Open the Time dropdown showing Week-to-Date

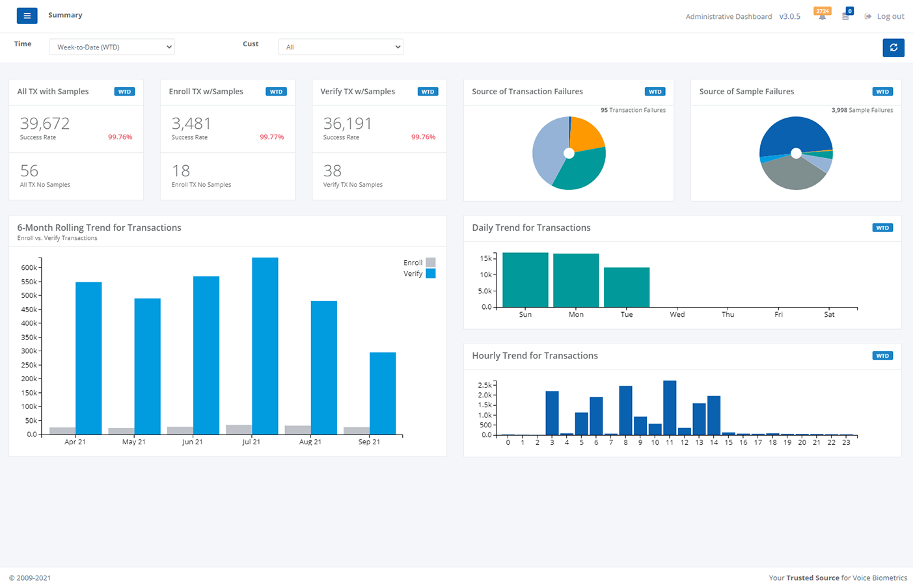pos(112,47)
